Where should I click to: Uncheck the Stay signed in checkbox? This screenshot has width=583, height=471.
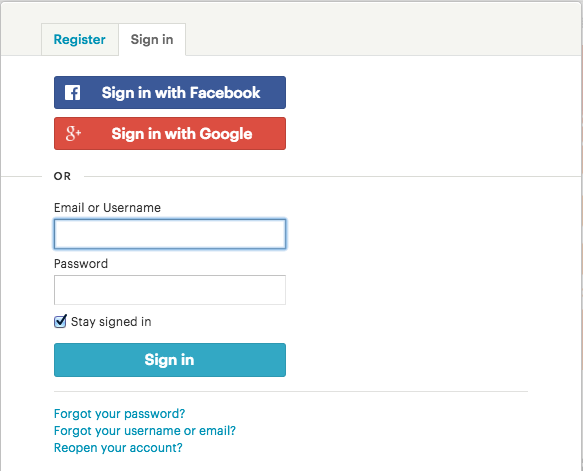(60, 322)
